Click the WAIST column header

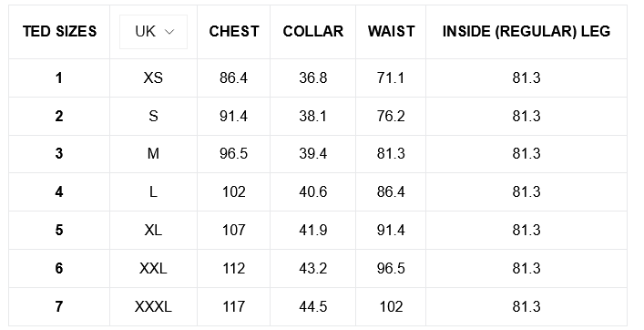pyautogui.click(x=391, y=31)
